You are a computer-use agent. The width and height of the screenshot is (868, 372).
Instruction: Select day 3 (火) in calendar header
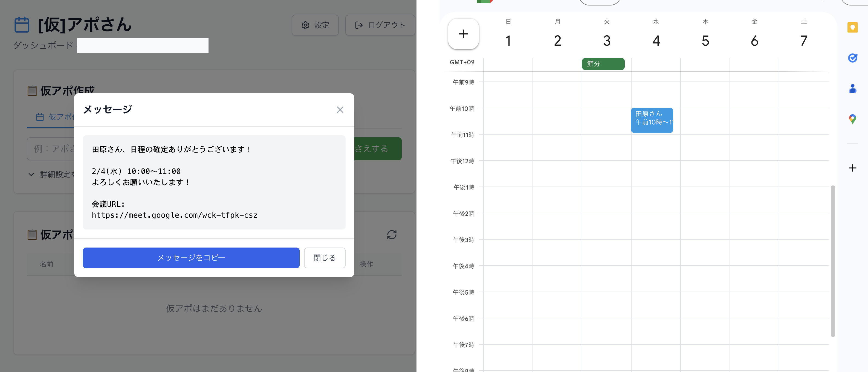click(606, 41)
